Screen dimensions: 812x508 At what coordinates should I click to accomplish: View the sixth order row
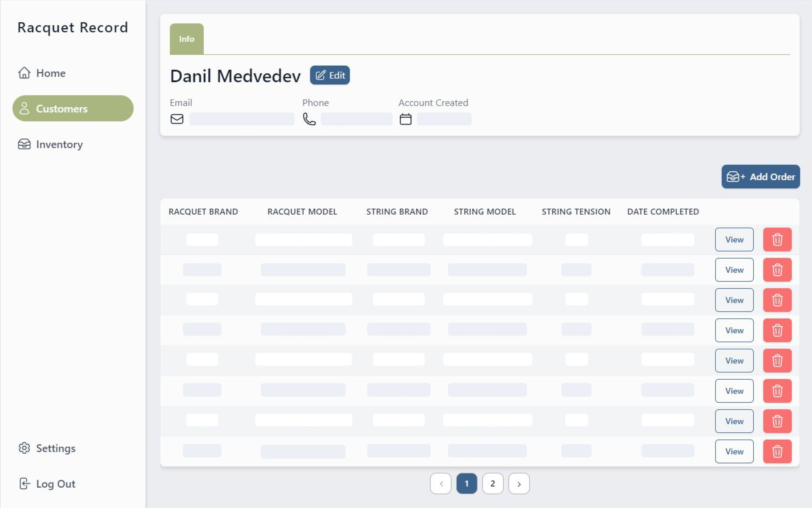pyautogui.click(x=734, y=391)
